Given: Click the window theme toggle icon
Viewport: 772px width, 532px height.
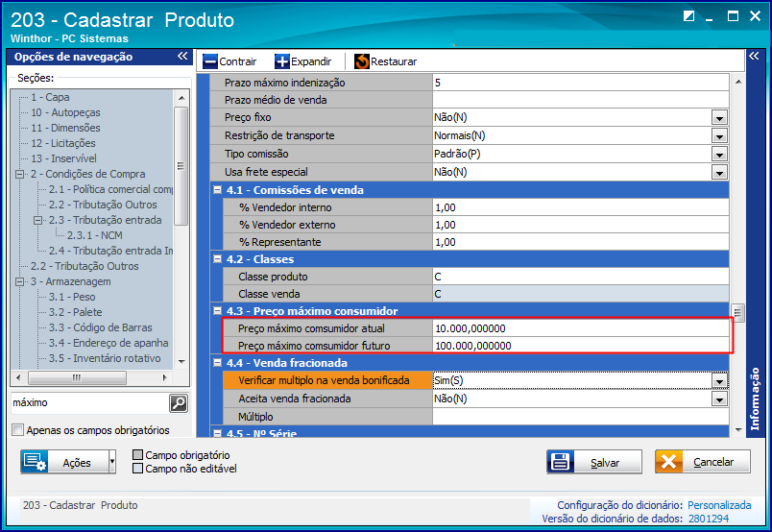Looking at the screenshot, I should point(688,16).
